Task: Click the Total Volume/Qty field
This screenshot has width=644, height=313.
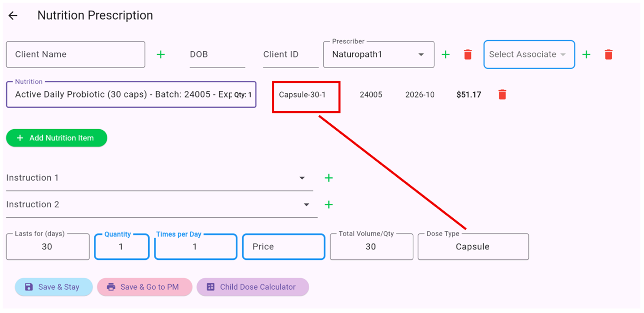Action: coord(371,247)
